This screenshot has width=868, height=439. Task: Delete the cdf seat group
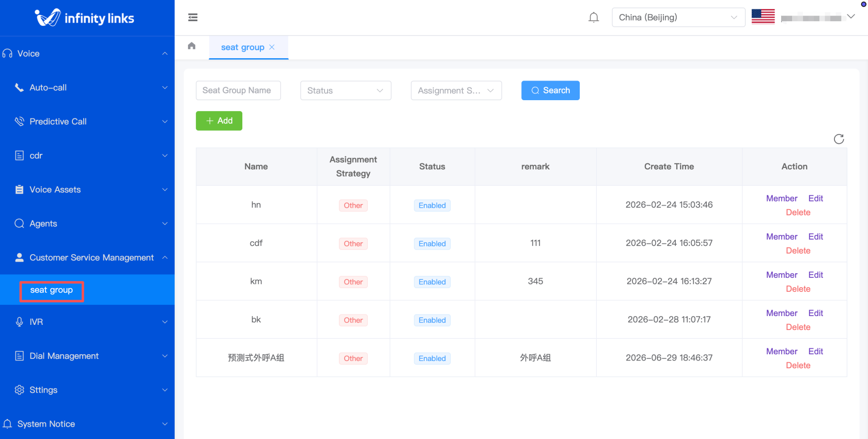point(798,250)
